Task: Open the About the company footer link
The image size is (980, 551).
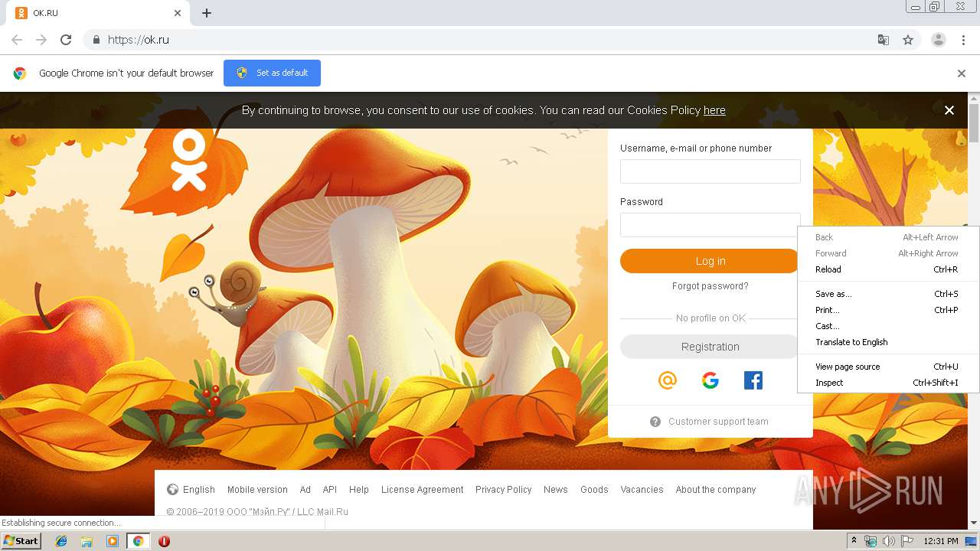Action: pyautogui.click(x=716, y=490)
